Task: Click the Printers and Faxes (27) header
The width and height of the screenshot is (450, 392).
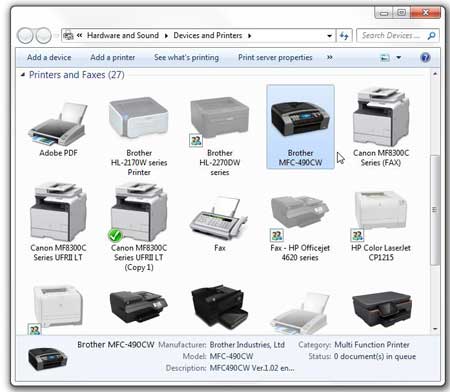Action: coord(77,75)
